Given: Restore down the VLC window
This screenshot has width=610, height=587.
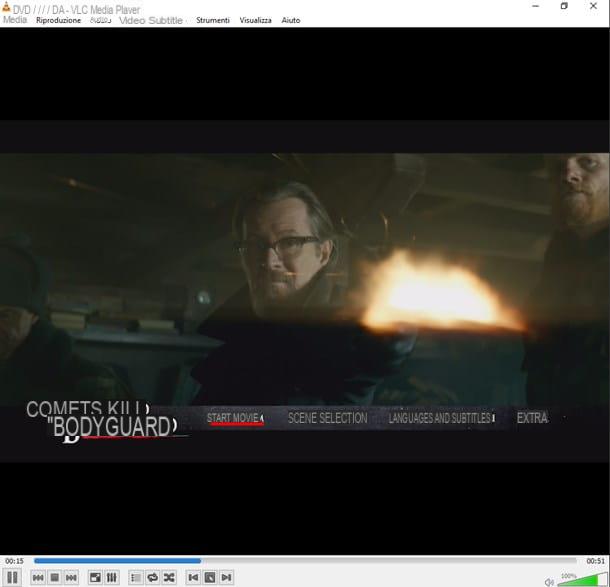Looking at the screenshot, I should (564, 6).
